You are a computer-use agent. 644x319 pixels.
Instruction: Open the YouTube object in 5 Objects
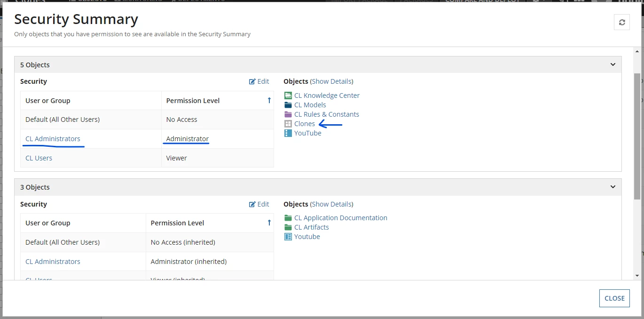point(307,133)
